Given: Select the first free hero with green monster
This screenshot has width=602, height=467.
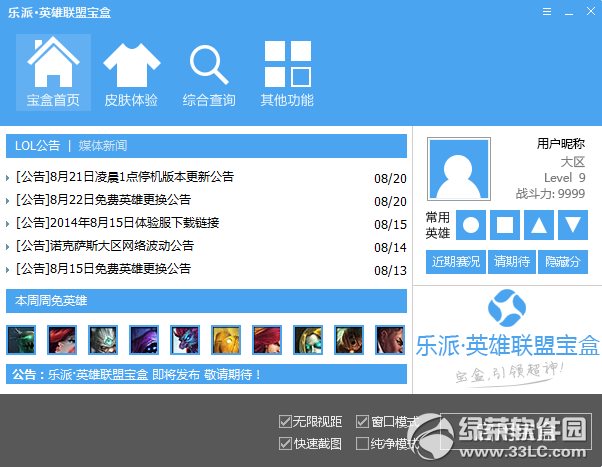Looking at the screenshot, I should pyautogui.click(x=21, y=340).
